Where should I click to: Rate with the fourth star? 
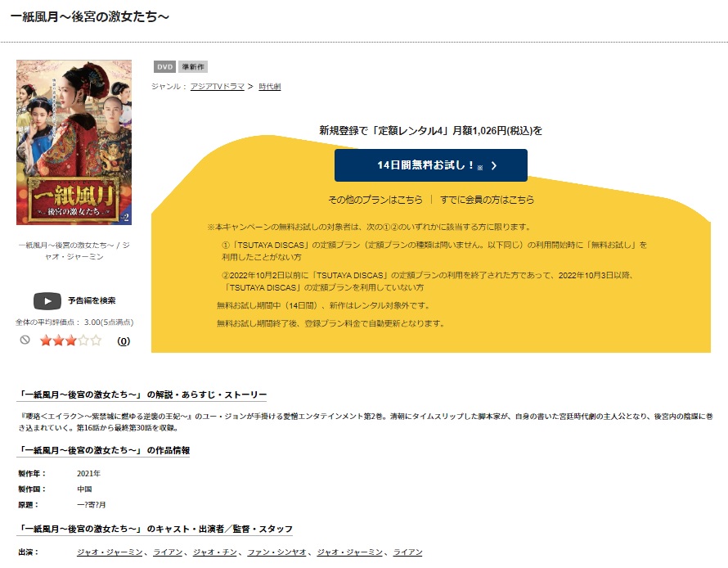(x=83, y=341)
